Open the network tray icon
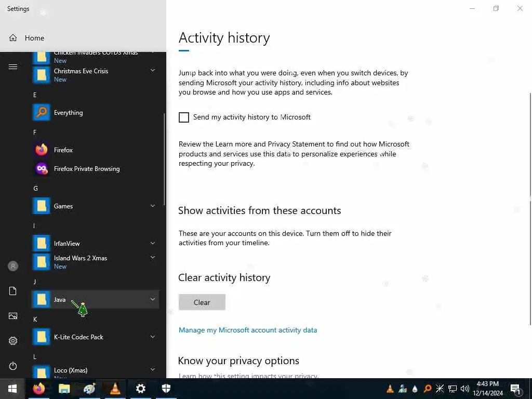The image size is (532, 399). (453, 389)
